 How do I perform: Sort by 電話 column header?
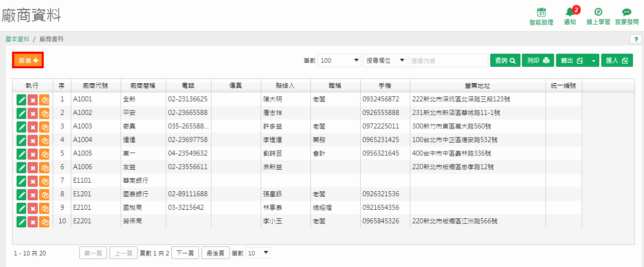pyautogui.click(x=188, y=85)
